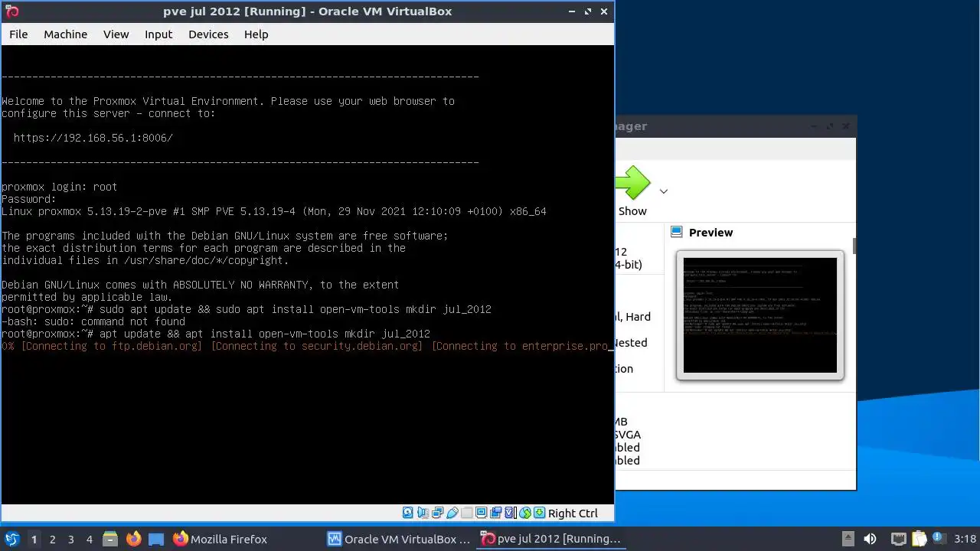Open the network tray icon
The image size is (980, 551).
pyautogui.click(x=899, y=539)
